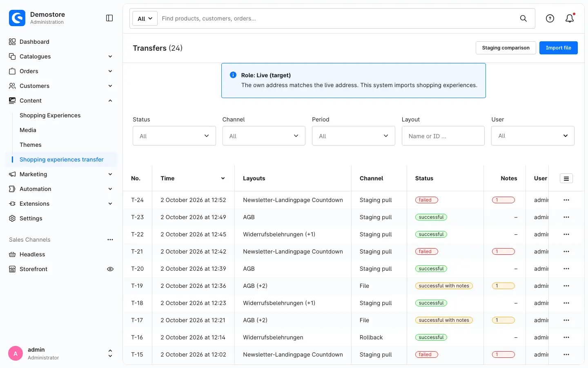Open table column settings list icon
The height and width of the screenshot is (368, 588).
pyautogui.click(x=566, y=178)
